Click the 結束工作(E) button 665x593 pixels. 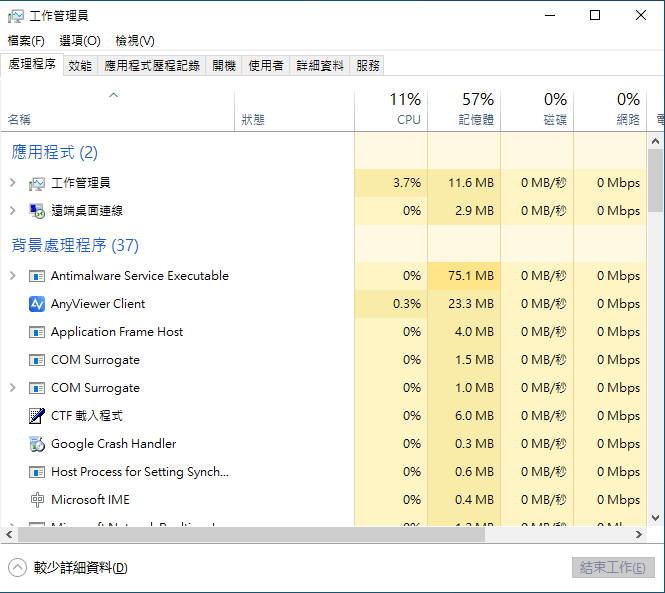pos(613,568)
